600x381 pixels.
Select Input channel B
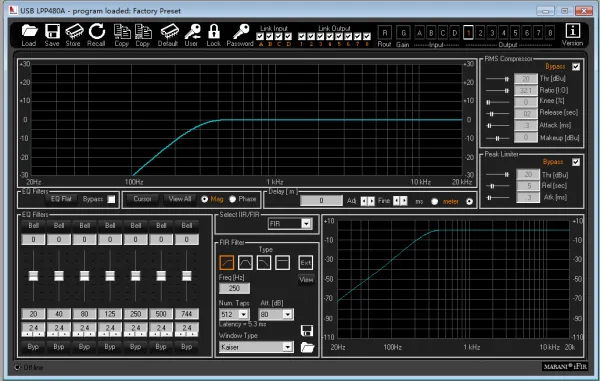coord(431,33)
